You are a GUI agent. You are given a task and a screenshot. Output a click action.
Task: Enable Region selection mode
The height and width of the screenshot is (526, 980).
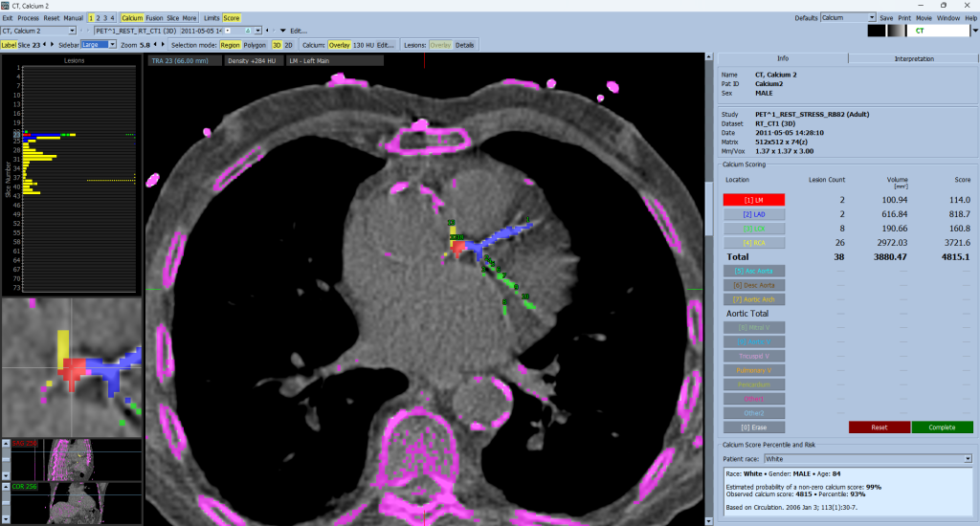coord(230,45)
